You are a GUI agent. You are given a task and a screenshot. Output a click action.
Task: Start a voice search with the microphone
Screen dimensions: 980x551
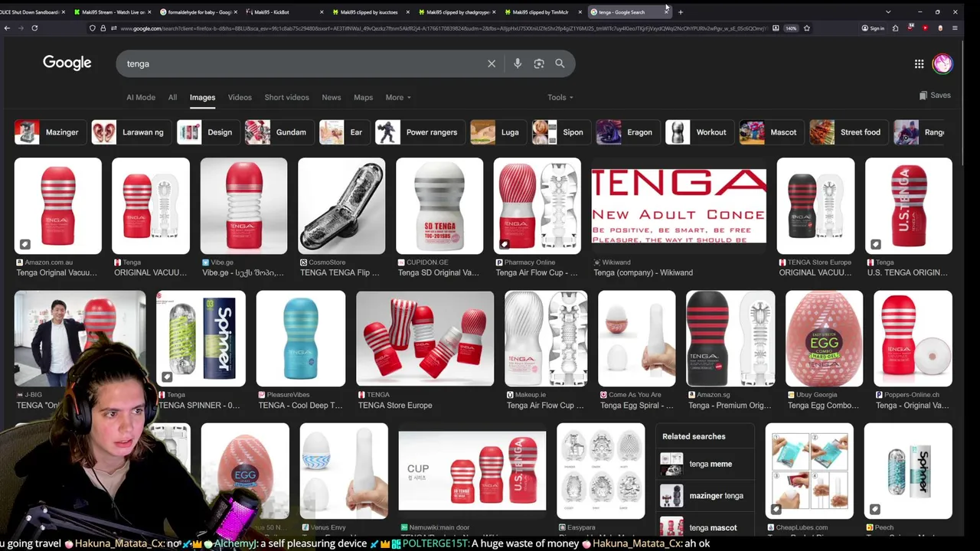click(518, 64)
